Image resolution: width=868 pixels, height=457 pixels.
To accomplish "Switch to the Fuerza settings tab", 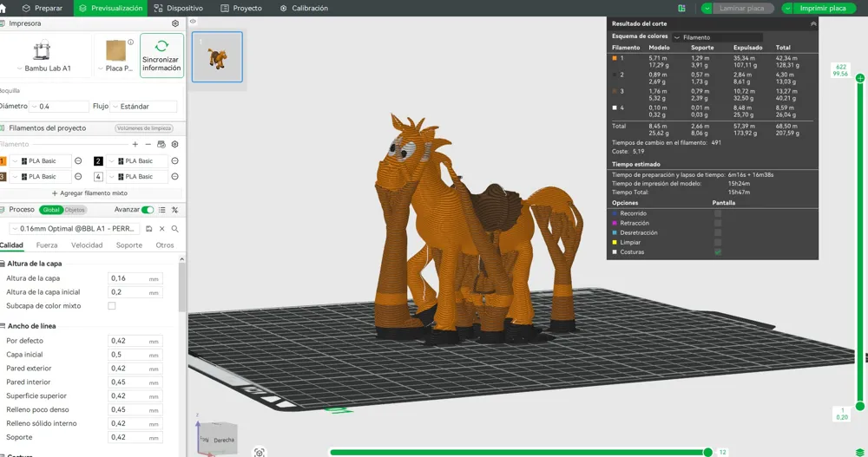I will pos(47,245).
